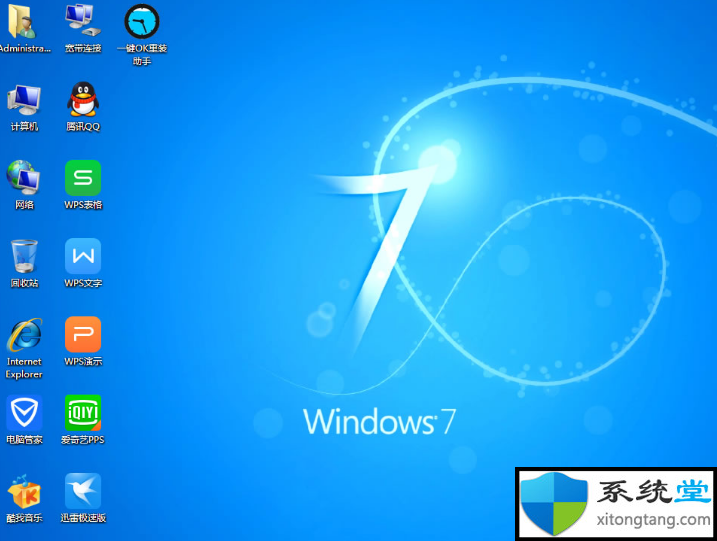
Task: Select the 'Internet Explorer' label text
Action: [24, 368]
